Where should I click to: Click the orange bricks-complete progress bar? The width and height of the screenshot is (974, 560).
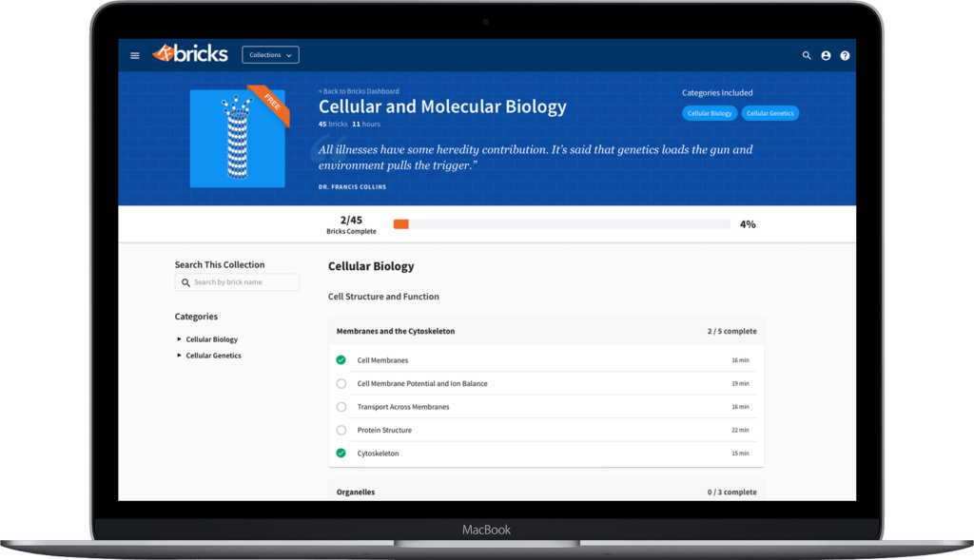400,224
